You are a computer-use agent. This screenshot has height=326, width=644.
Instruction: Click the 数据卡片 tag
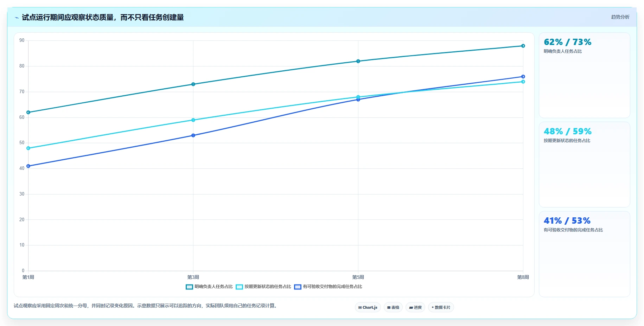[x=441, y=307]
